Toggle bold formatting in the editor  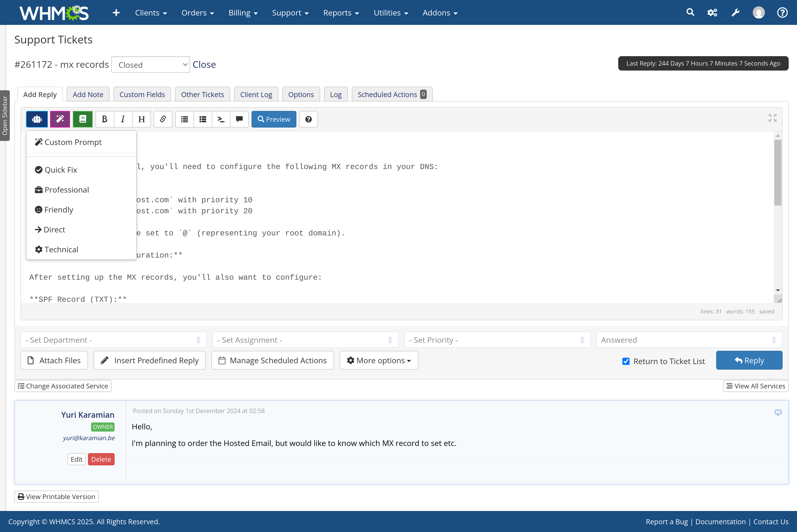[x=105, y=119]
